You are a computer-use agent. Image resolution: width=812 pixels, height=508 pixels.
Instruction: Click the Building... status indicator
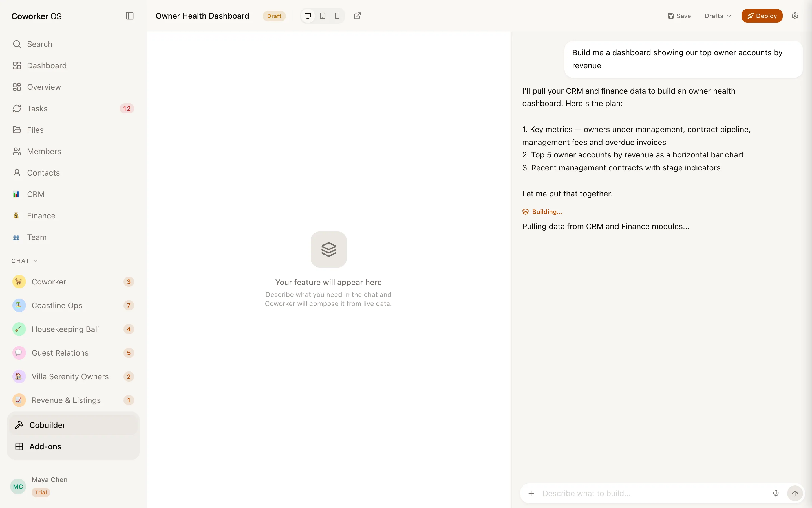[542, 212]
